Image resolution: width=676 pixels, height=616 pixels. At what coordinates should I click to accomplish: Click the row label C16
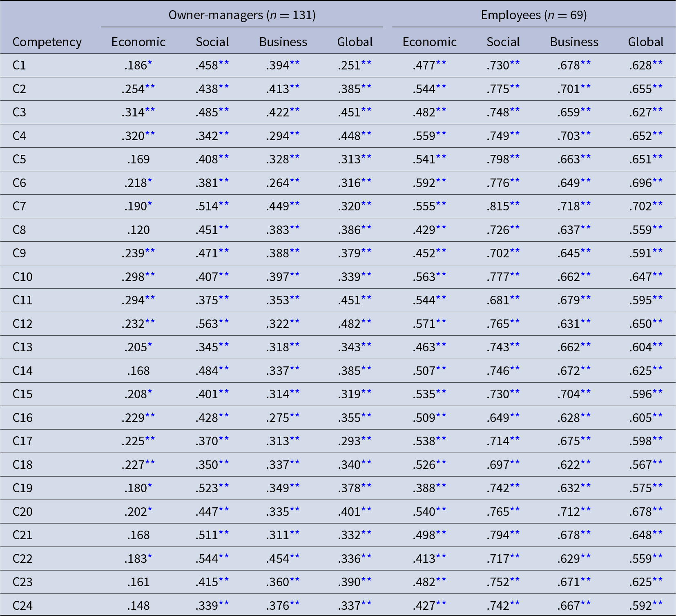coord(22,418)
